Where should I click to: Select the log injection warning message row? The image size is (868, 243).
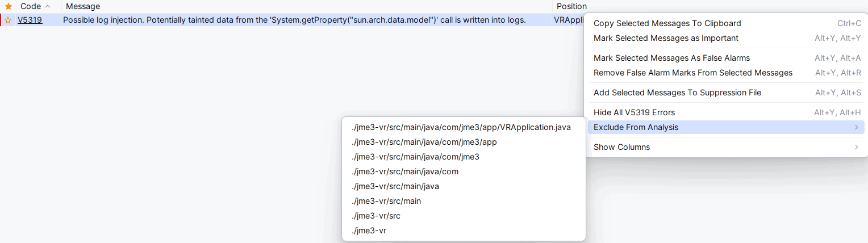point(294,20)
